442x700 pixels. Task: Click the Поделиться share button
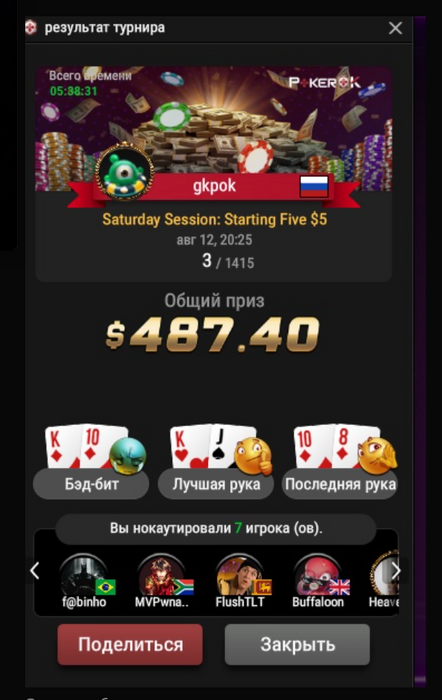click(130, 644)
